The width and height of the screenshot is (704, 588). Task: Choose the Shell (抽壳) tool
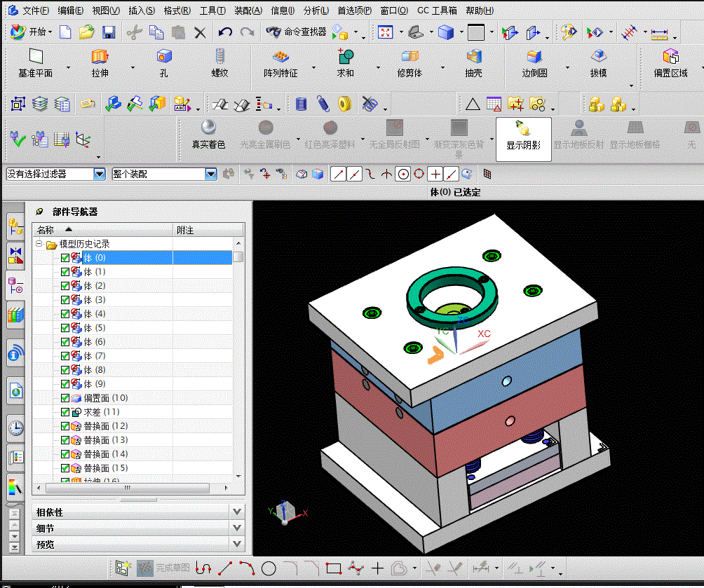[x=474, y=63]
